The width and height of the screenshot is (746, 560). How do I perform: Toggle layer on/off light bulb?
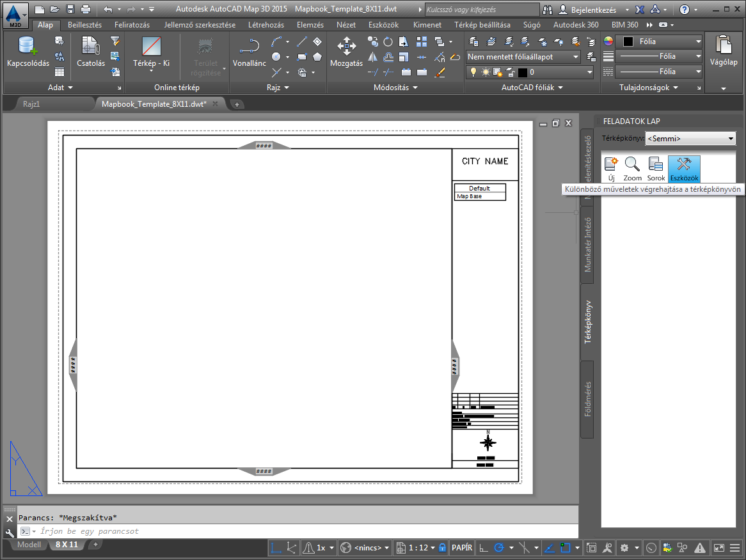[473, 72]
